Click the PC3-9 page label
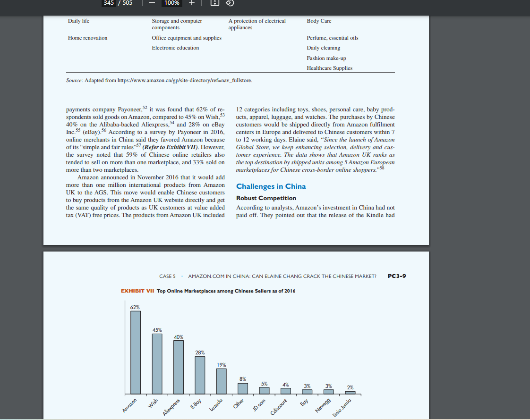530x420 pixels. (x=397, y=276)
